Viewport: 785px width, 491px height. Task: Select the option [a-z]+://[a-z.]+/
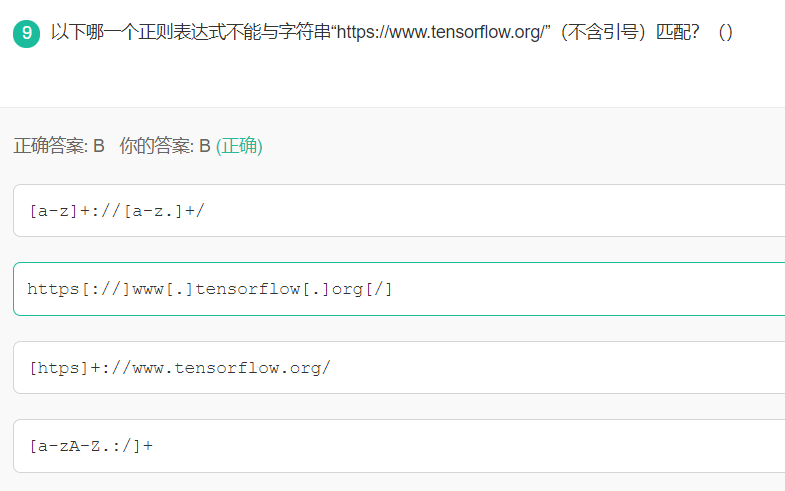tap(118, 210)
